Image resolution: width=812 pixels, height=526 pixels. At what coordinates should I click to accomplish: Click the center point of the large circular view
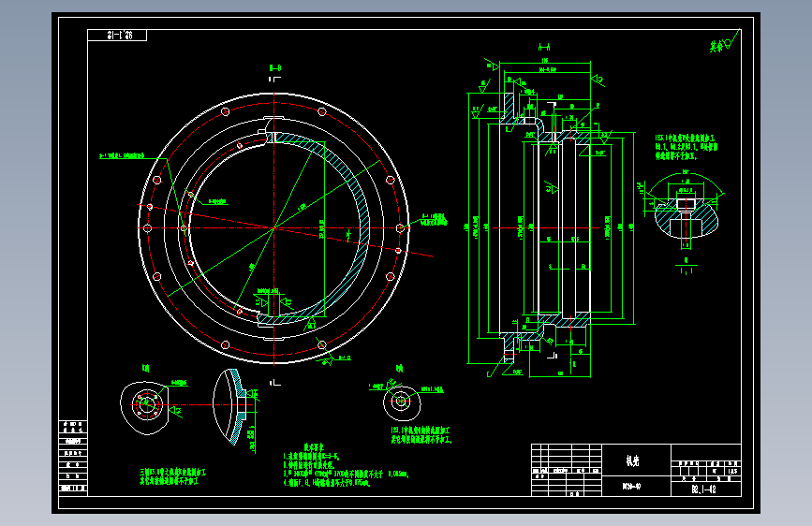coord(274,227)
